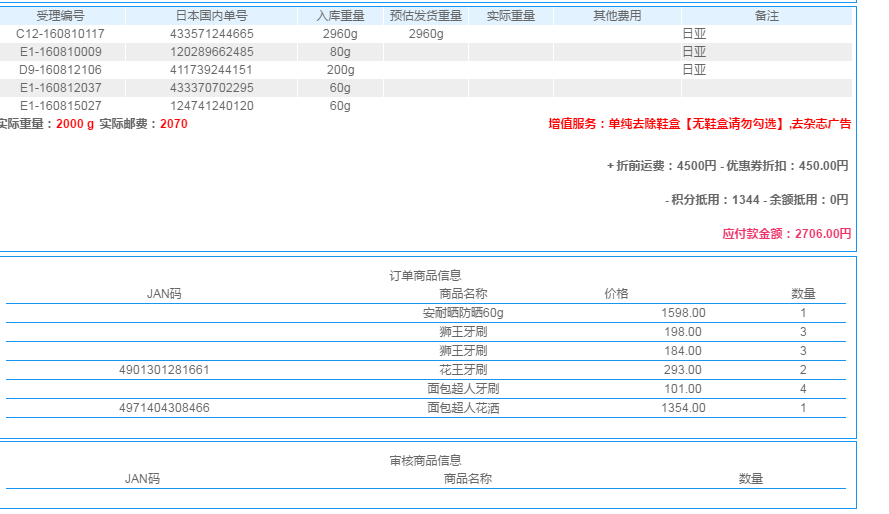
Task: Click 日亚 remark in D9-160812106 row
Action: tap(695, 70)
